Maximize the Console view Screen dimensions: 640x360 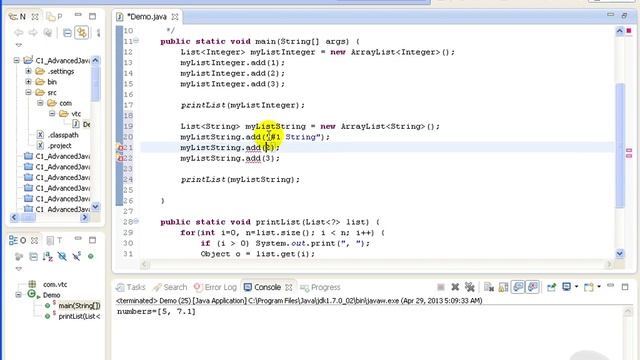[625, 287]
